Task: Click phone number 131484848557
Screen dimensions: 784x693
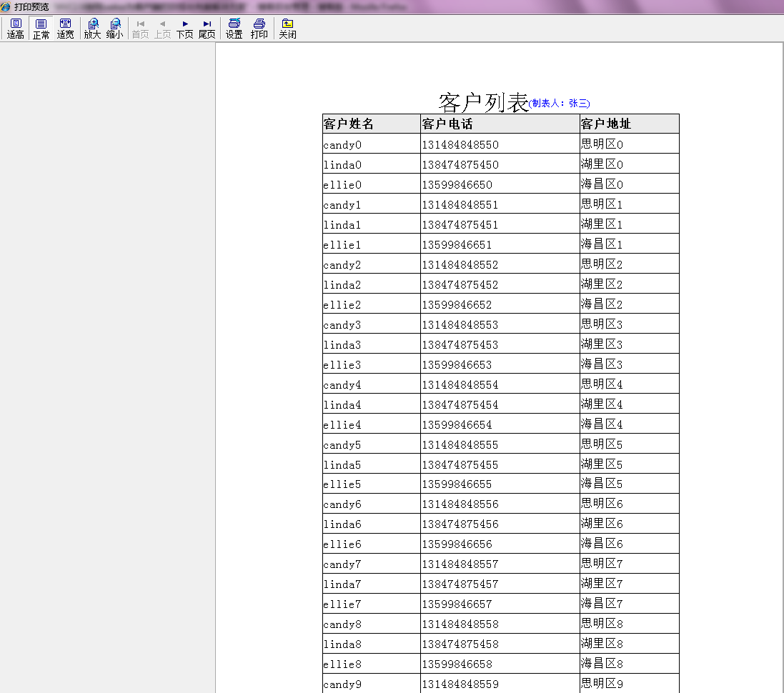Action: pos(460,564)
